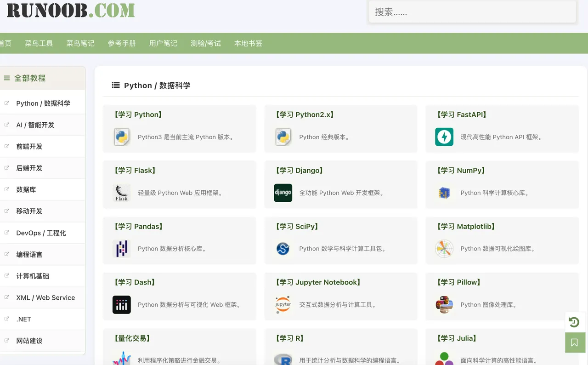Image resolution: width=588 pixels, height=365 pixels.
Task: Select 移动开发 in sidebar
Action: (42, 211)
